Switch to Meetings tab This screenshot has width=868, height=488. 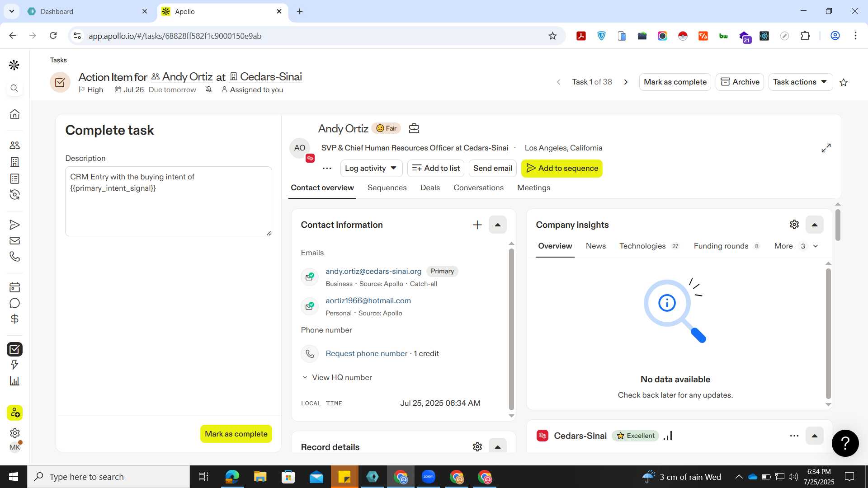pos(533,188)
